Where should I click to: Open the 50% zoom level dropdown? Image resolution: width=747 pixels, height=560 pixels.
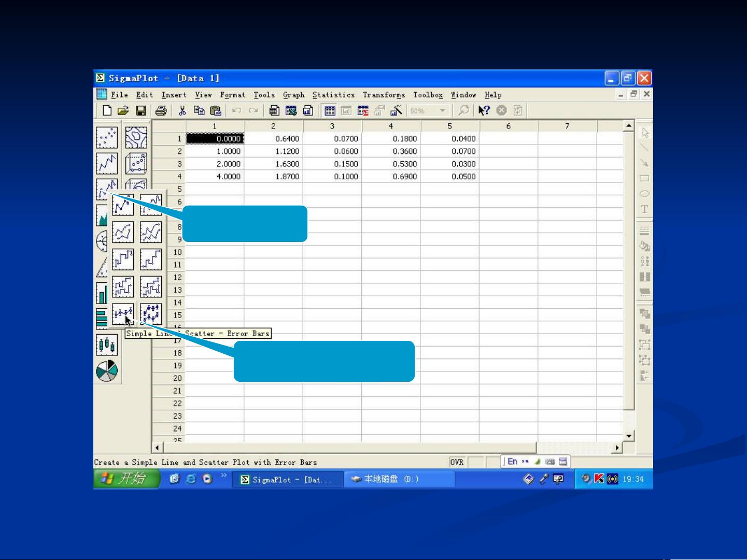(x=443, y=111)
